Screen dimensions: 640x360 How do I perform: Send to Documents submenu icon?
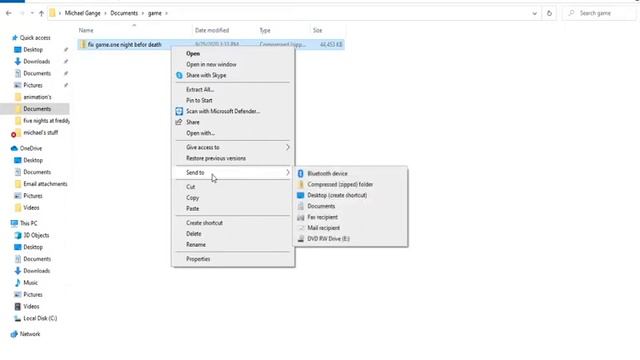301,206
